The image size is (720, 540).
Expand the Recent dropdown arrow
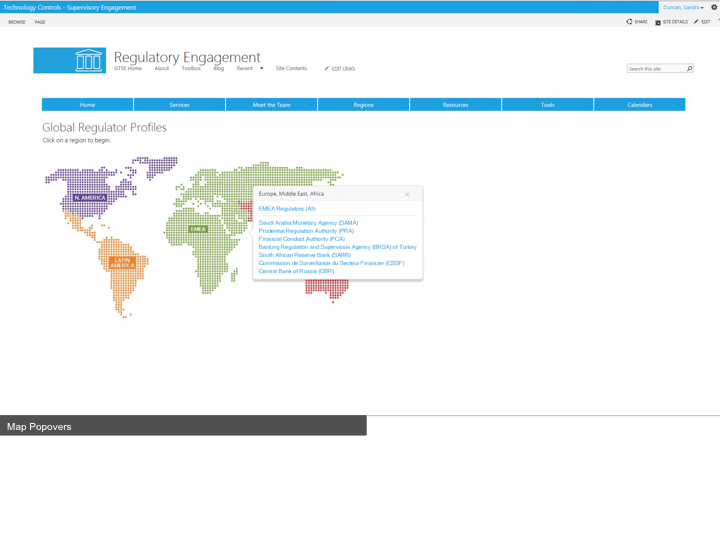click(262, 69)
